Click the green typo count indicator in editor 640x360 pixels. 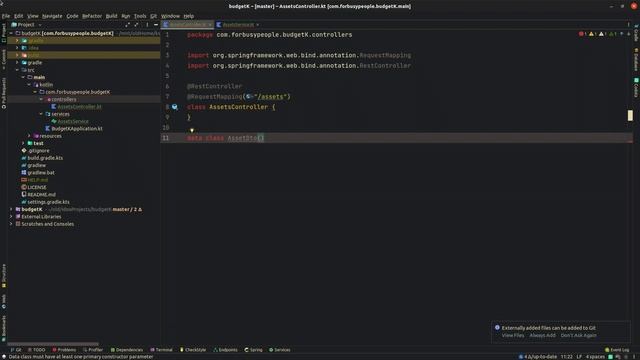coord(613,34)
